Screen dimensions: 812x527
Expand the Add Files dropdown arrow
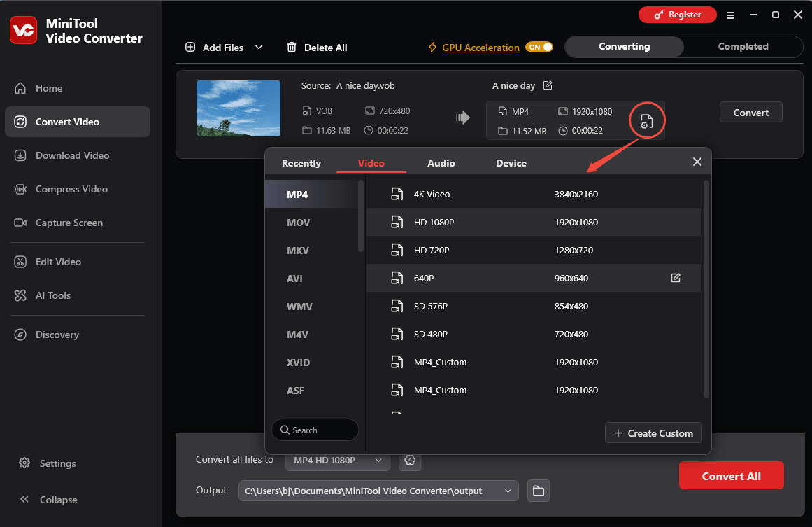coord(259,47)
